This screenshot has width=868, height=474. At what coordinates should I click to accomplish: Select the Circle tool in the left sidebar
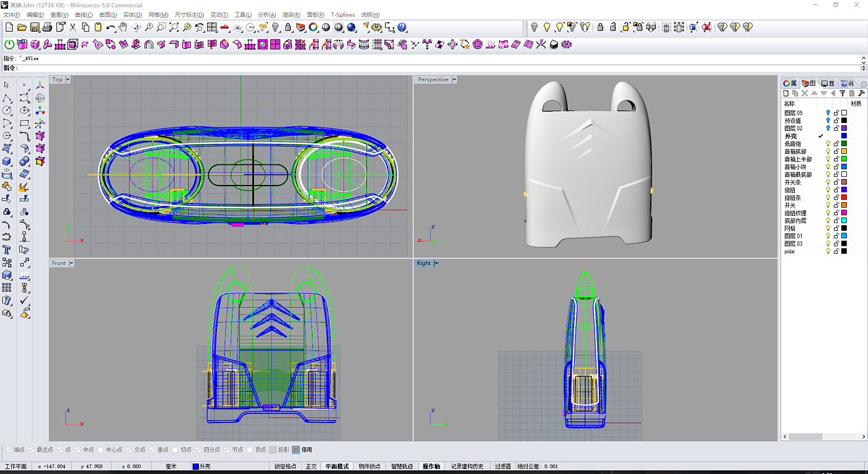pos(7,110)
